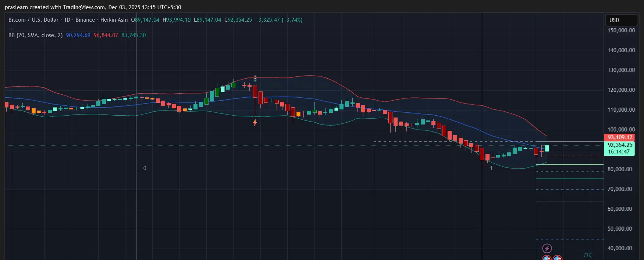Click the small marker icon above the candle peak

(x=255, y=78)
